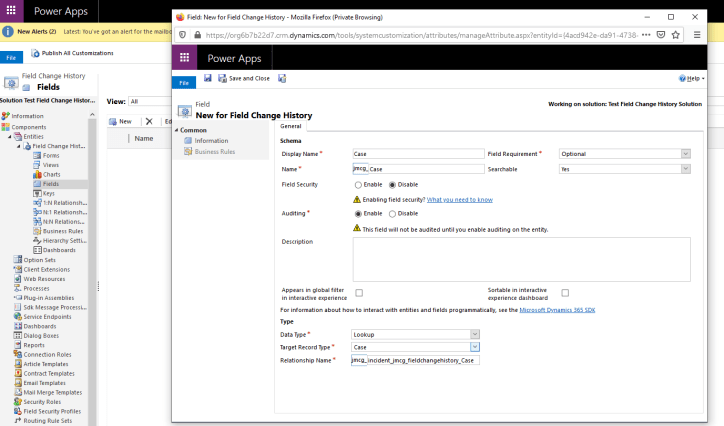The image size is (724, 426).
Task: Click the Publish All Customizations icon
Action: [35, 53]
